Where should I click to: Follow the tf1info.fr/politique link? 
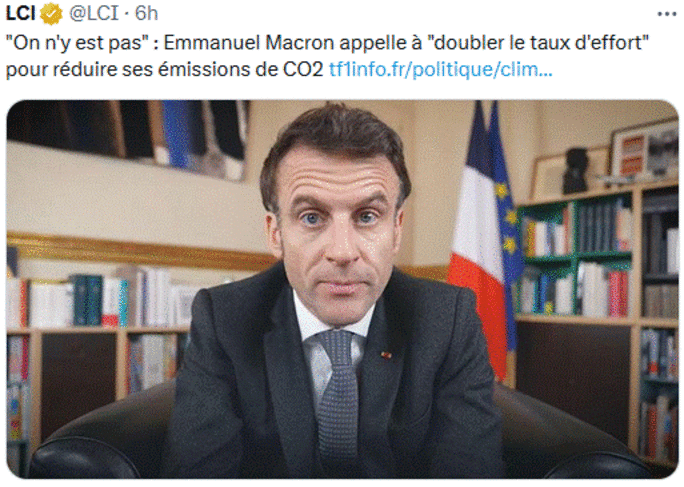point(441,69)
